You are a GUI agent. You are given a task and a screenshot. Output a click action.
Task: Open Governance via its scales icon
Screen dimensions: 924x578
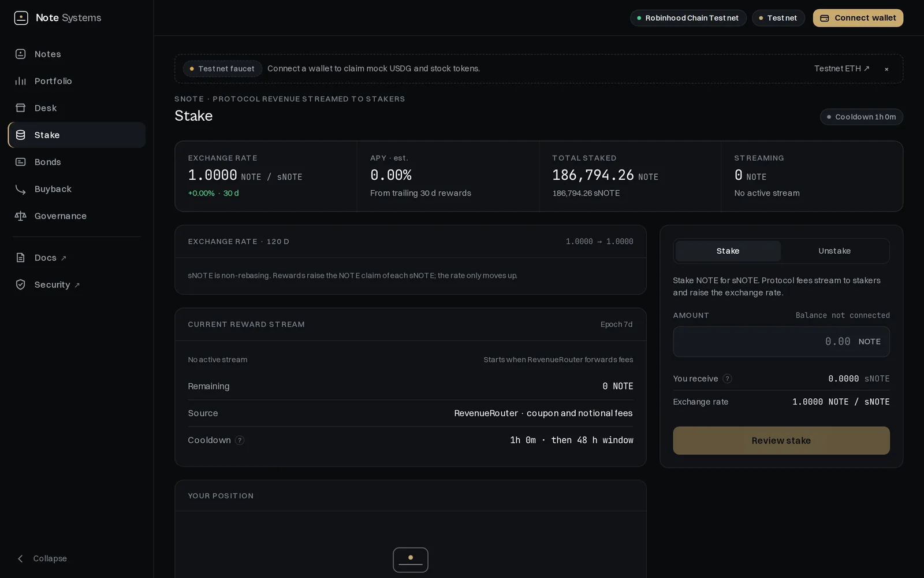[x=21, y=216]
